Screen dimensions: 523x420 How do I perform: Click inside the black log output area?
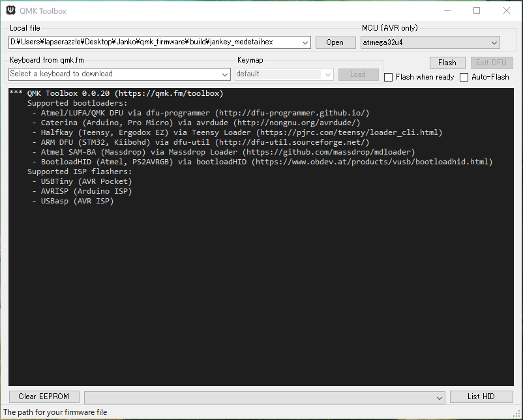pyautogui.click(x=261, y=293)
